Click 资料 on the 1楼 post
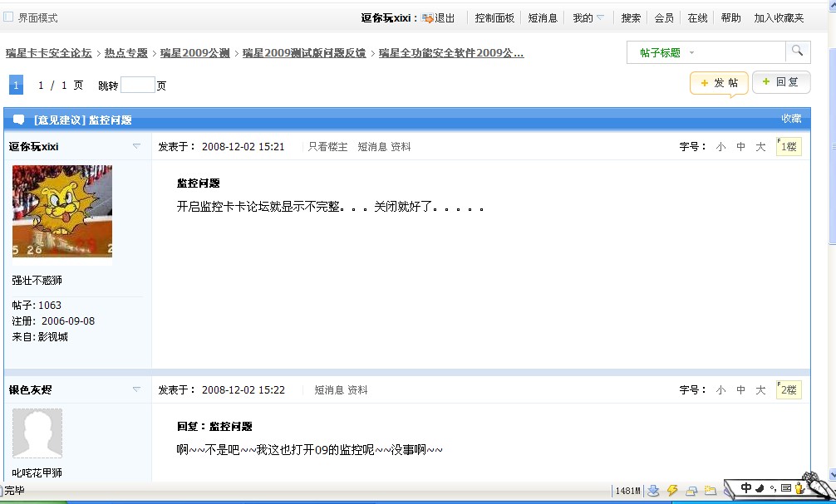The image size is (836, 504). 401,146
